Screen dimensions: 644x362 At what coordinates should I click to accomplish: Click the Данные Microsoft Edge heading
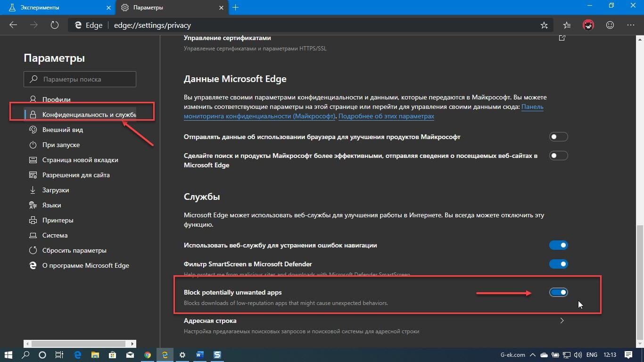tap(235, 79)
